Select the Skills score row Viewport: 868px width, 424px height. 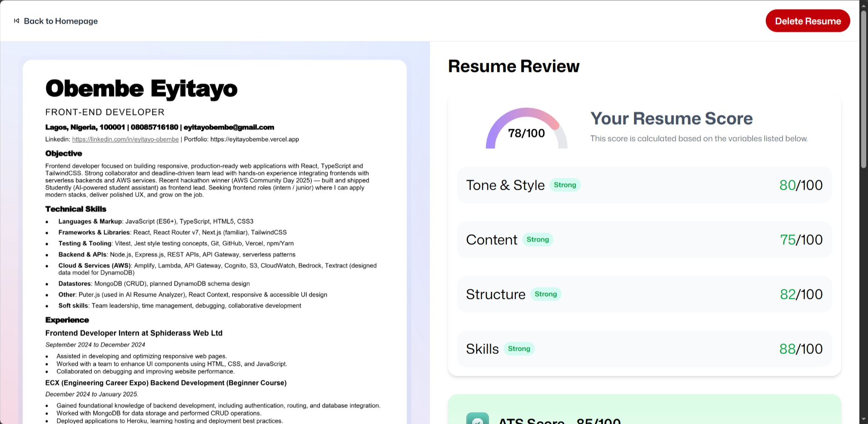pos(644,349)
